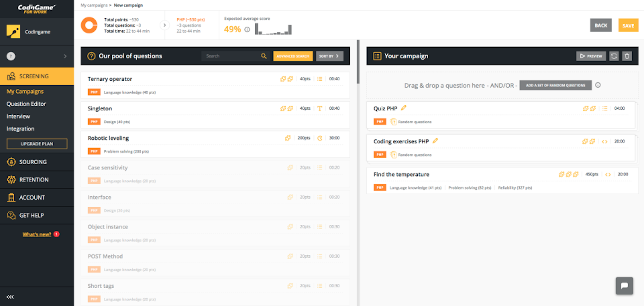
Task: Click the magnifying glass search icon
Action: click(x=264, y=56)
